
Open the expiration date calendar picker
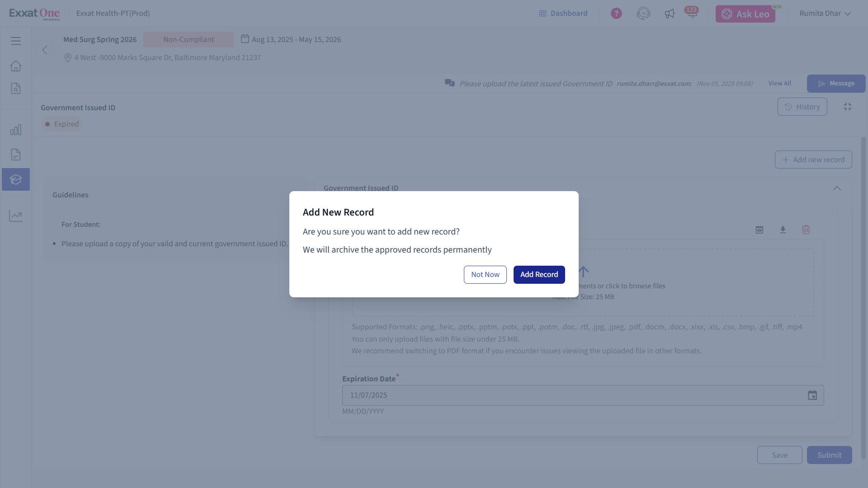(x=812, y=395)
